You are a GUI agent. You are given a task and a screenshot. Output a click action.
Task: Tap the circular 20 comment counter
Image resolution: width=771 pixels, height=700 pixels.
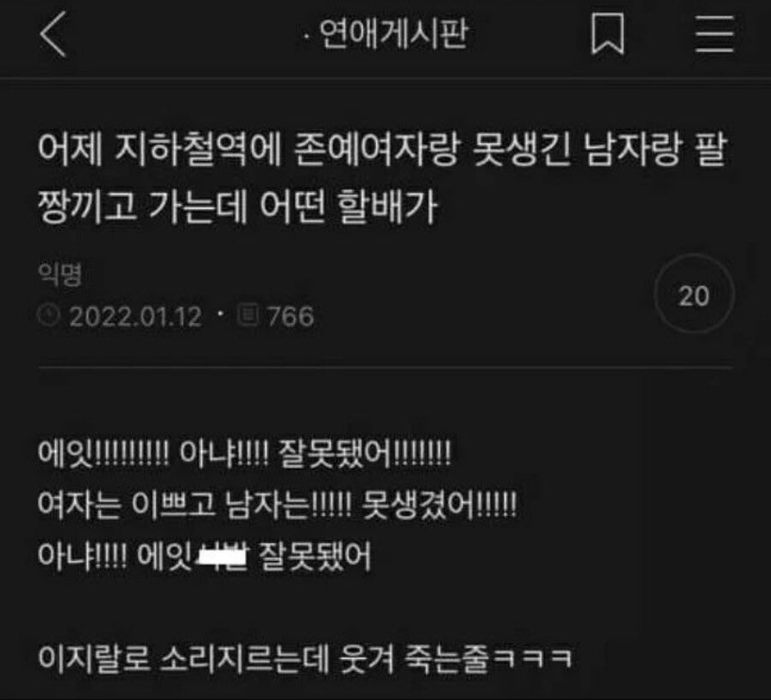tap(694, 295)
